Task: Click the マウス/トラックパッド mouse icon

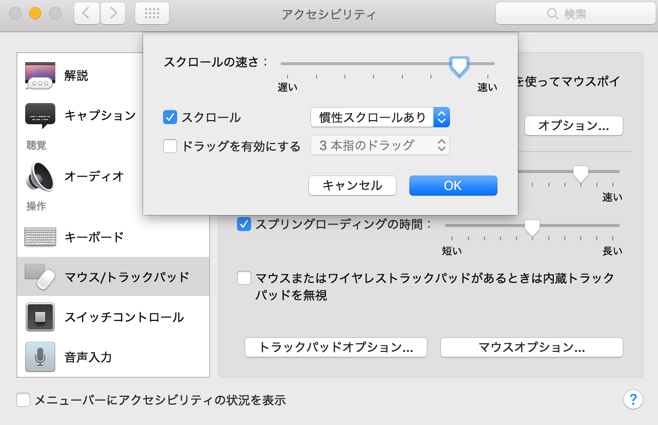Action: click(x=40, y=277)
